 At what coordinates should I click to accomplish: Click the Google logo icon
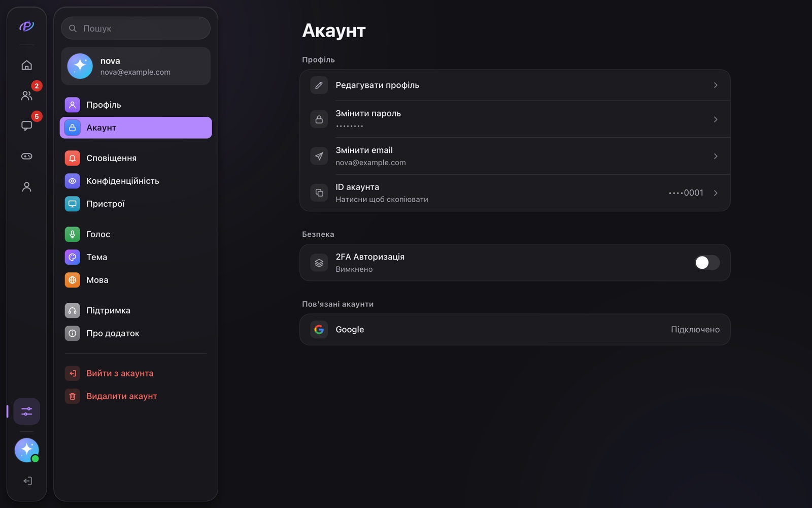tap(319, 330)
